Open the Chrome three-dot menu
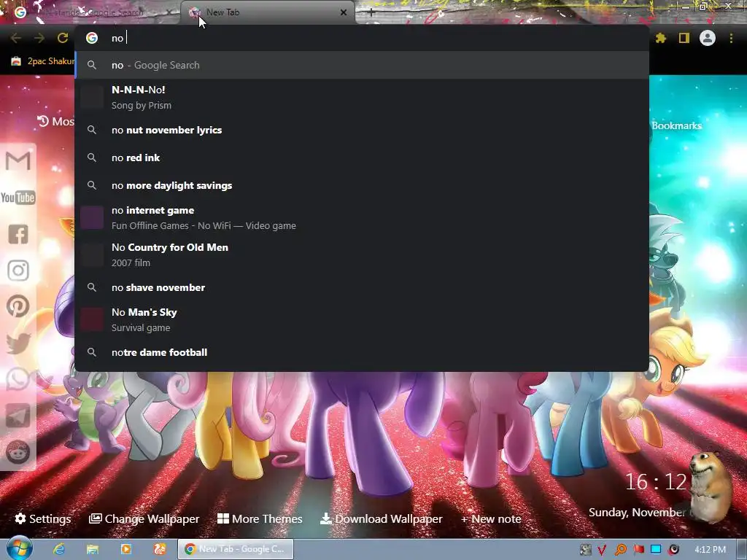The width and height of the screenshot is (747, 560). pos(731,38)
